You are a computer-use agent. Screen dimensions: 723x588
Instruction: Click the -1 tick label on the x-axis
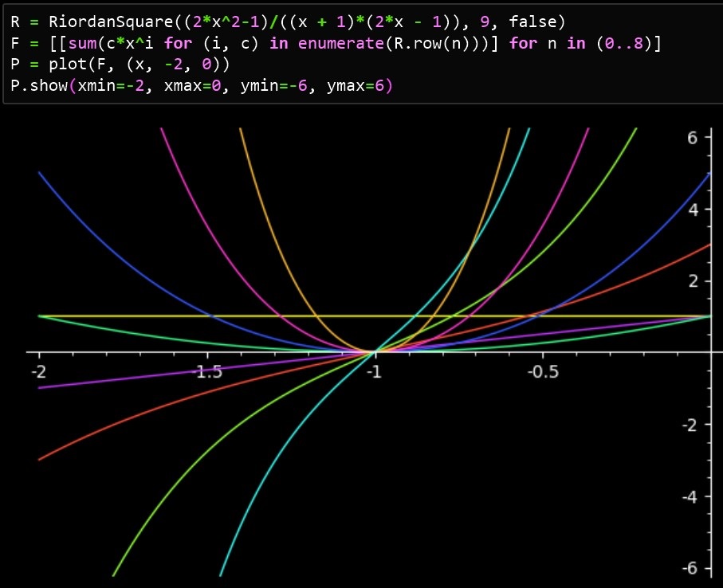click(x=374, y=370)
